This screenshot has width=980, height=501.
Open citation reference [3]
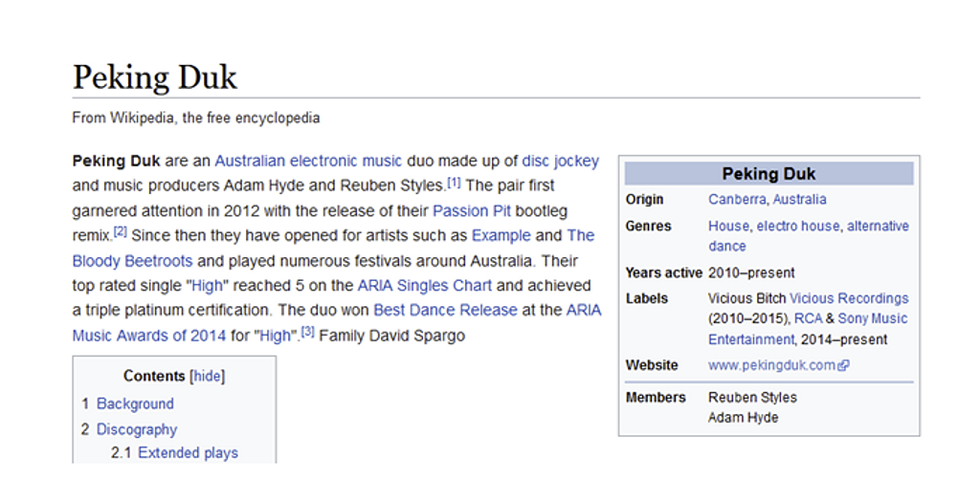tap(307, 333)
